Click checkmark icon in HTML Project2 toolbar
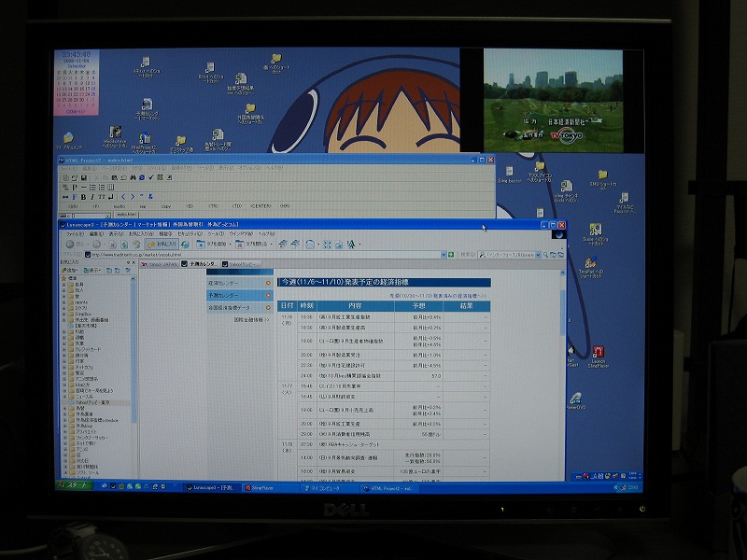 [151, 177]
